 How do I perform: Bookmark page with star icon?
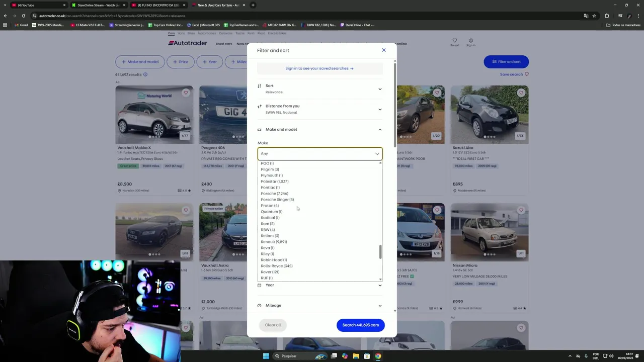pyautogui.click(x=594, y=16)
